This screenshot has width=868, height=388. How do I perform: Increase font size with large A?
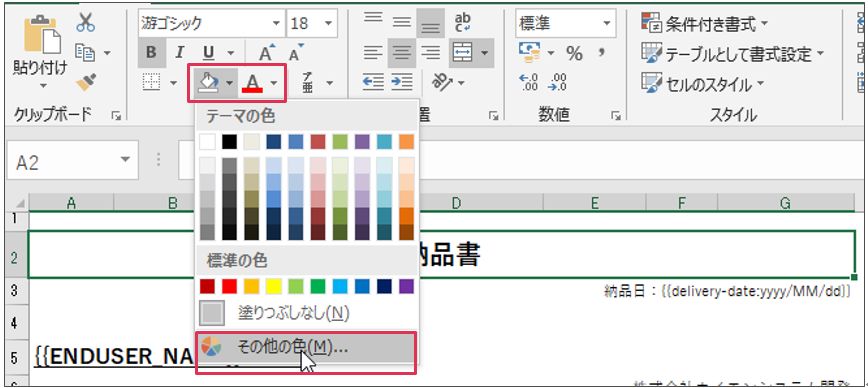point(268,53)
